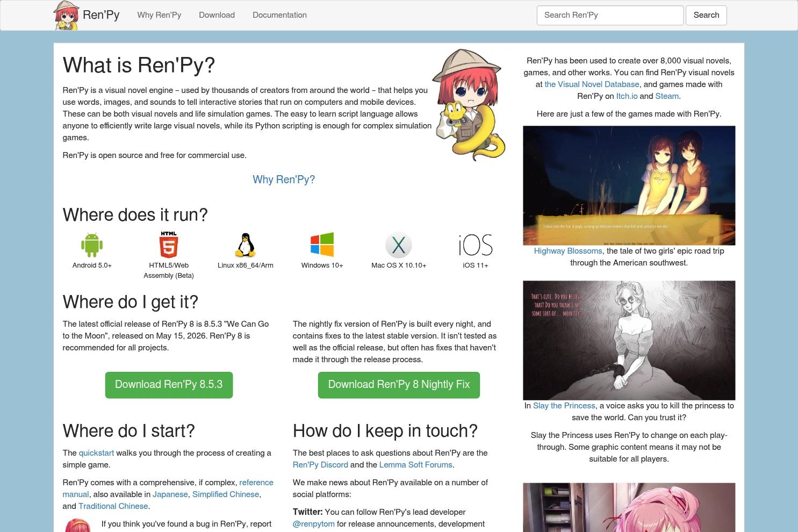Open the Japanese manual link
798x532 pixels.
(x=170, y=494)
